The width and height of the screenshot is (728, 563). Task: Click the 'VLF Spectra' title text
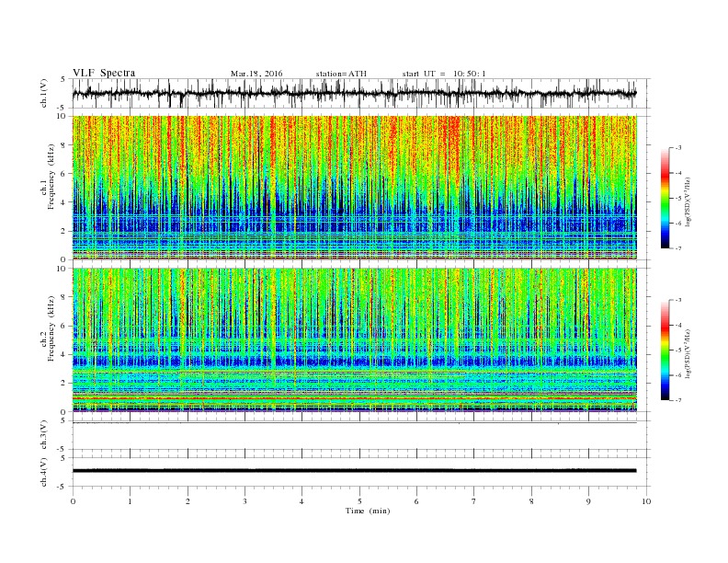pyautogui.click(x=104, y=73)
